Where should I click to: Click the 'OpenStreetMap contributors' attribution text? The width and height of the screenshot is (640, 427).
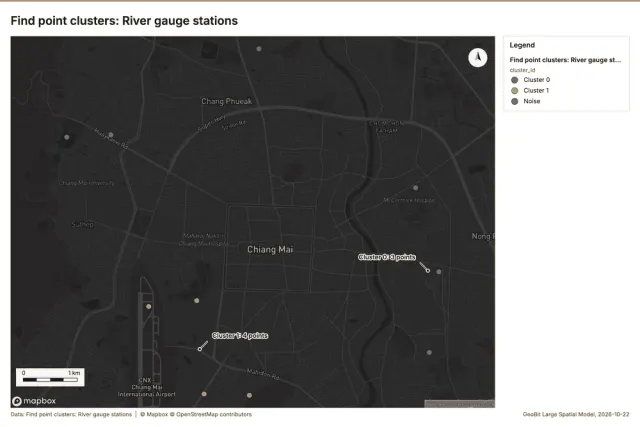214,414
